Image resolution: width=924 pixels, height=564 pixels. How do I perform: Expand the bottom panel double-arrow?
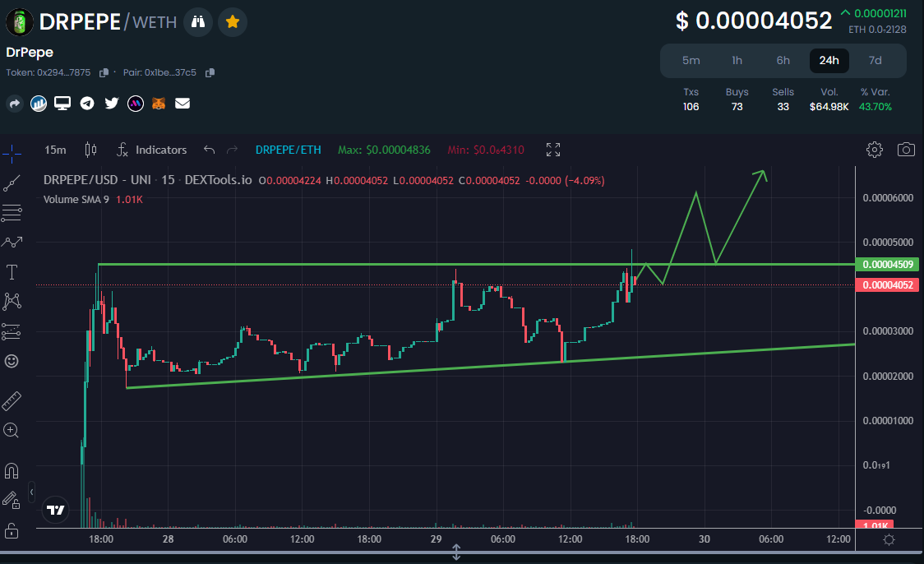456,553
